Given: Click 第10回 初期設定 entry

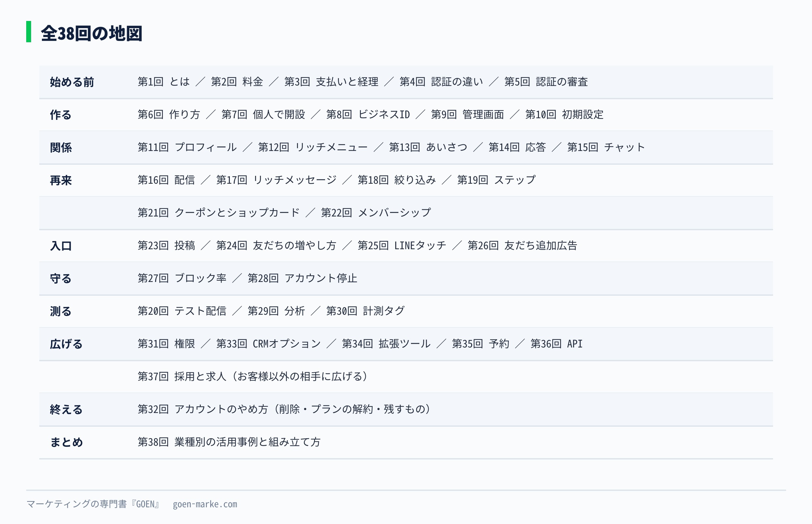Looking at the screenshot, I should click(564, 114).
